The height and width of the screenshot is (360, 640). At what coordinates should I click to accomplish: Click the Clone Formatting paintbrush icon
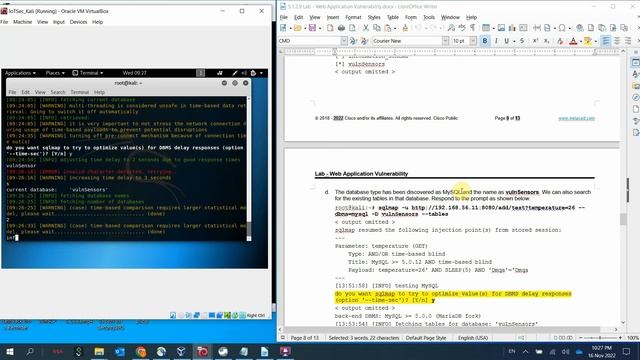pos(405,28)
